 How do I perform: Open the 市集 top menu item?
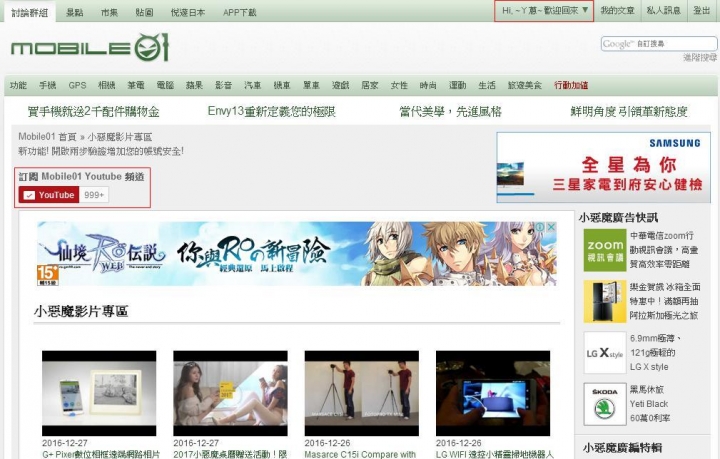pyautogui.click(x=109, y=12)
